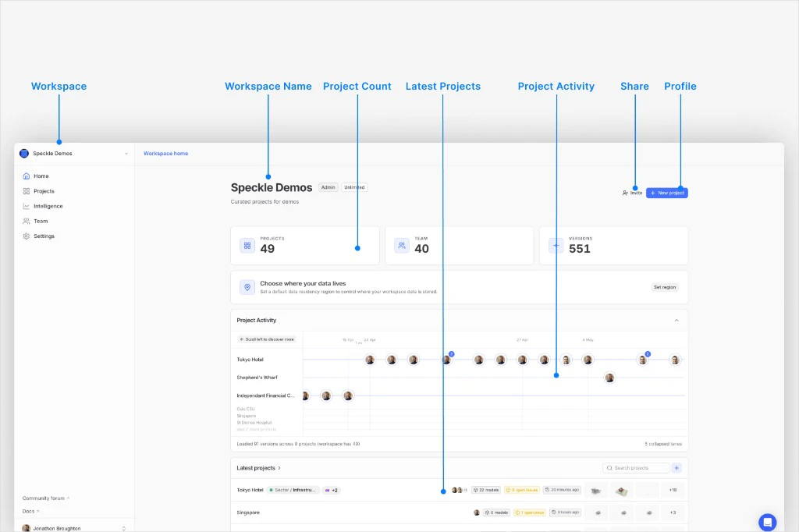Open the chat support bubble icon

(x=768, y=523)
